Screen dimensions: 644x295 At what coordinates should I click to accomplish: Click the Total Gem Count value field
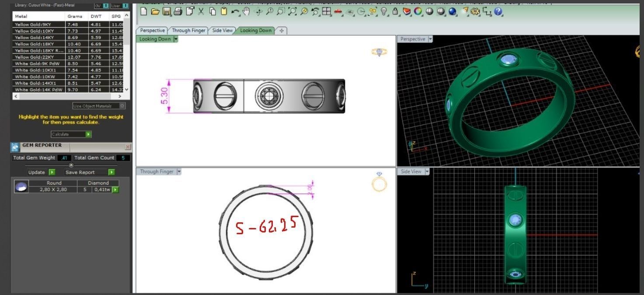tap(123, 158)
